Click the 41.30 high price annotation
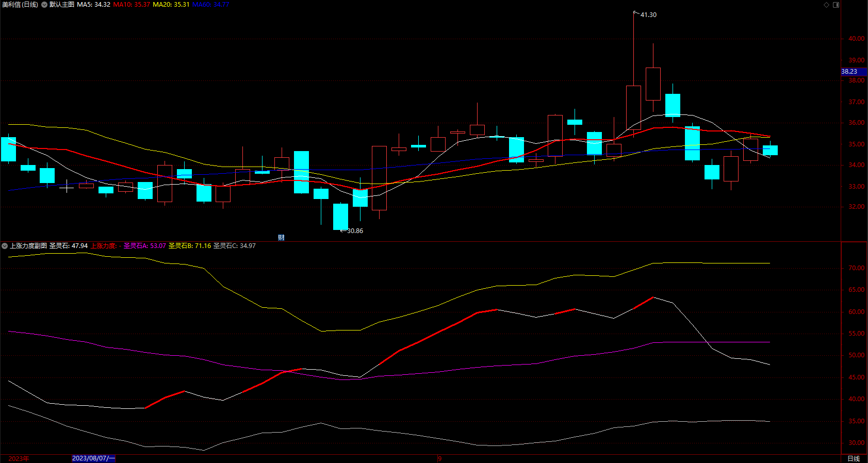The image size is (868, 463). pos(648,15)
